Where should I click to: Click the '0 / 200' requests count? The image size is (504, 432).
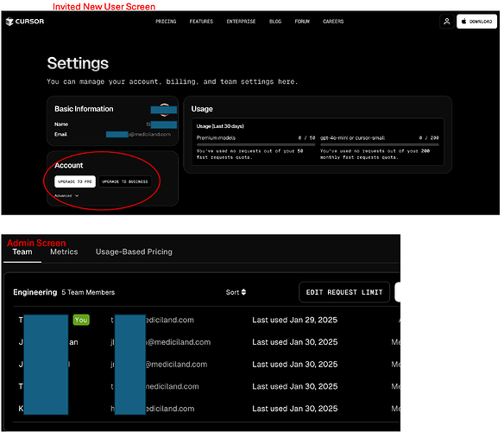tap(429, 137)
